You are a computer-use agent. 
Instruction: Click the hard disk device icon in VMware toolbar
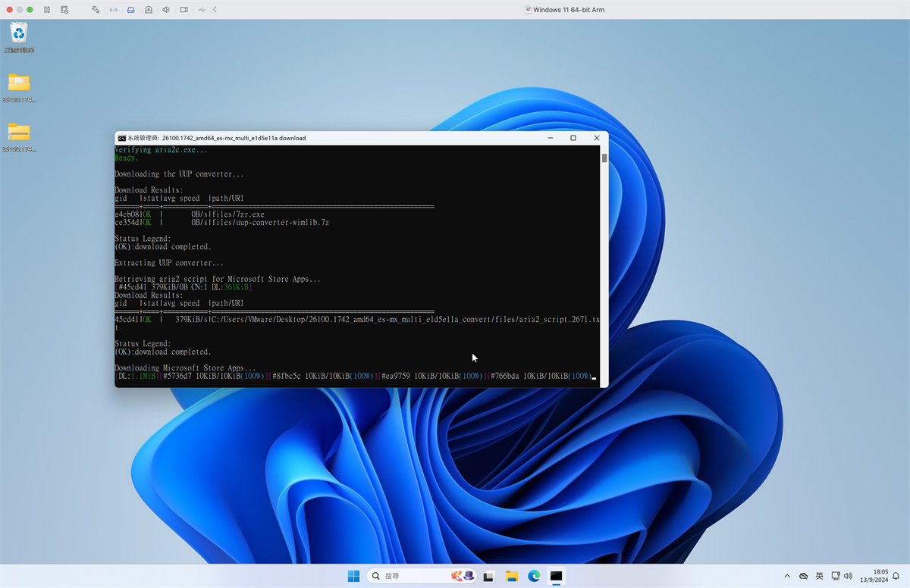click(131, 10)
